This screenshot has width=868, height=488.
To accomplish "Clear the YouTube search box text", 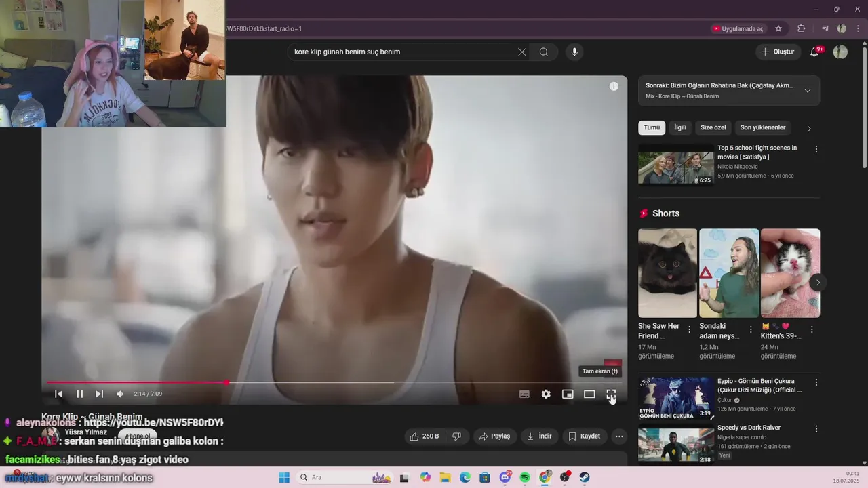I will (x=522, y=52).
